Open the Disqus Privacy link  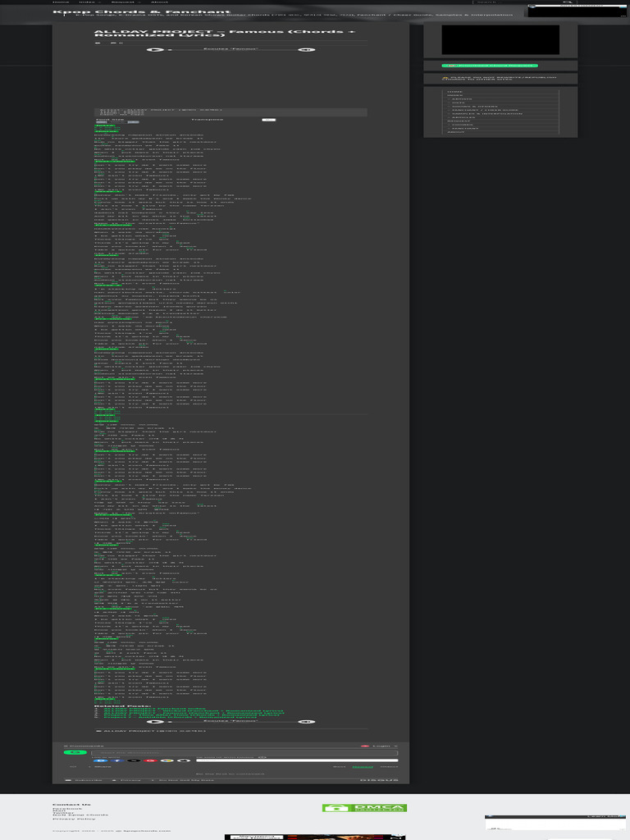(x=126, y=780)
